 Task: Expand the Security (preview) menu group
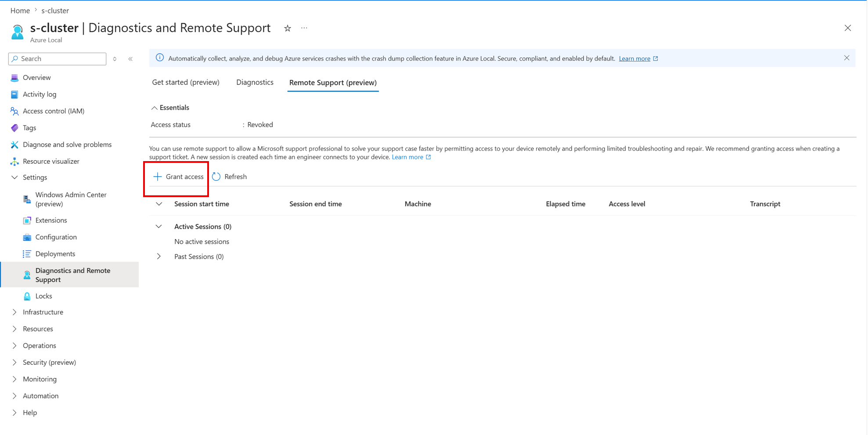[14, 362]
